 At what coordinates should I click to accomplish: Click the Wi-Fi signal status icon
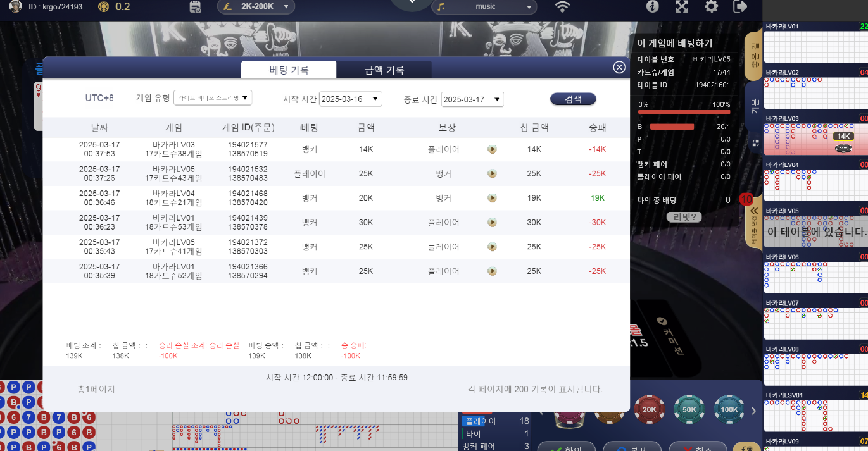562,7
